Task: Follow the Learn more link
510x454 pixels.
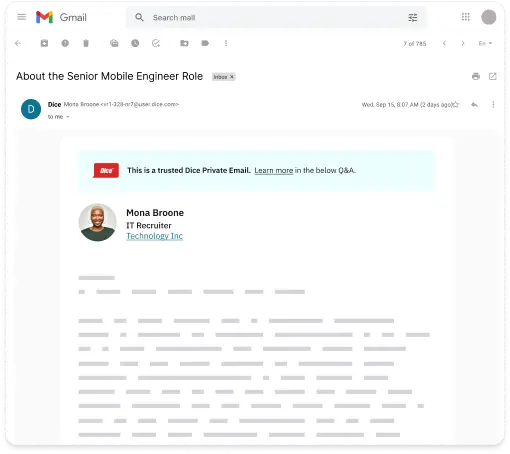Action: 274,171
